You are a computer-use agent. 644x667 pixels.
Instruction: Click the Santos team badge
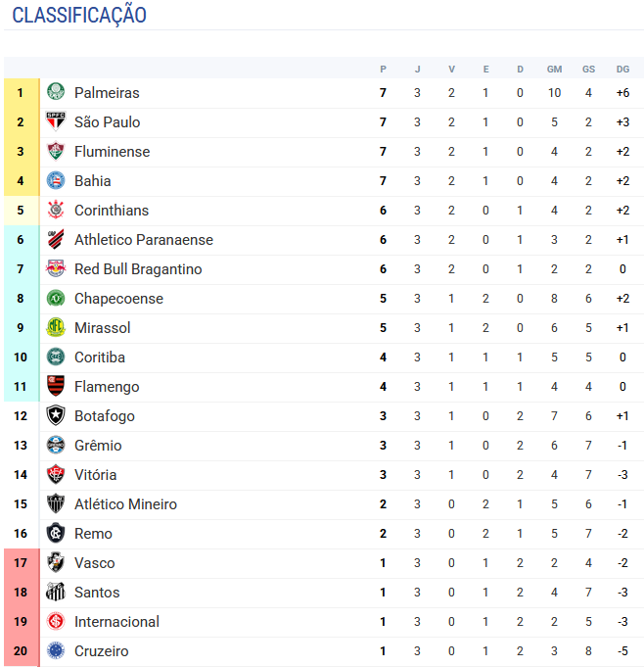[x=56, y=592]
